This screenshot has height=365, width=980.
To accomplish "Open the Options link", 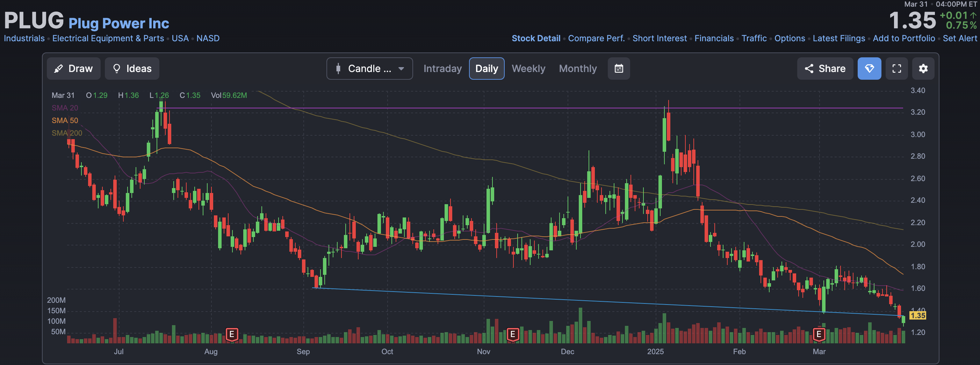I will tap(790, 38).
